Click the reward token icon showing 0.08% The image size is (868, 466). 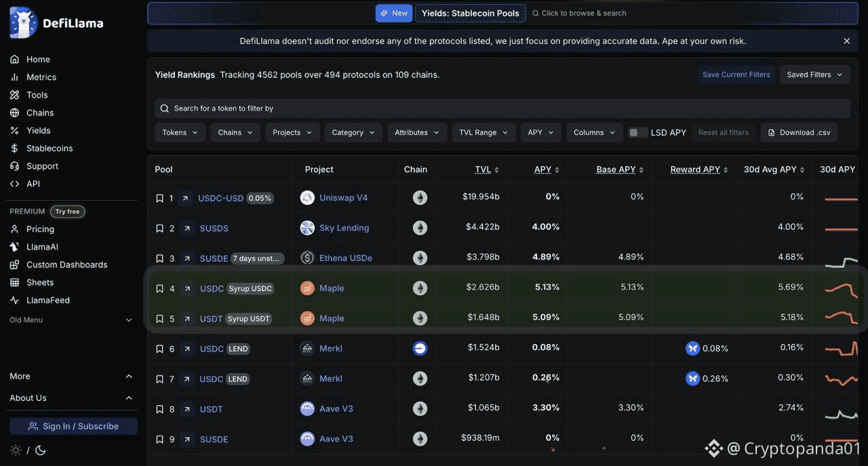(x=692, y=349)
